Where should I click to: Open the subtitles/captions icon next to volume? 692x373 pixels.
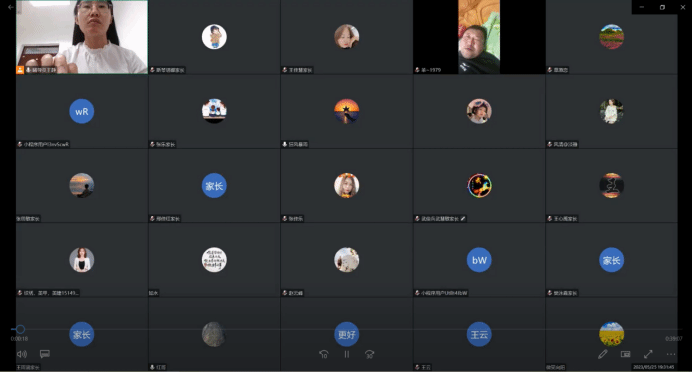(x=45, y=354)
